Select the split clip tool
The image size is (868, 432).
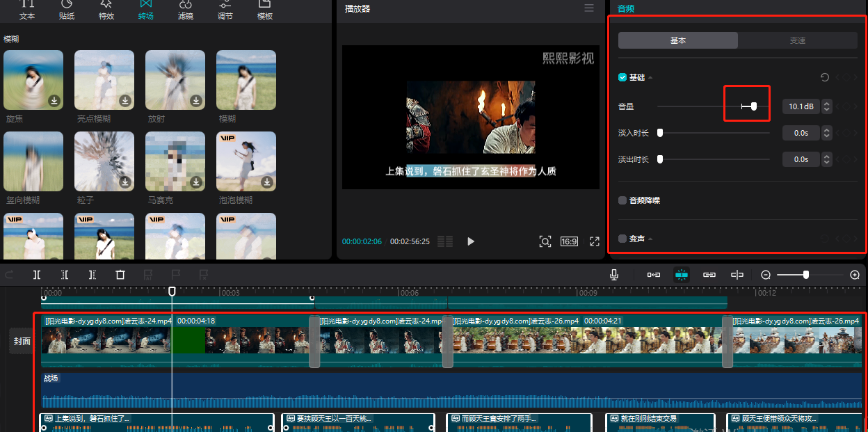point(37,275)
